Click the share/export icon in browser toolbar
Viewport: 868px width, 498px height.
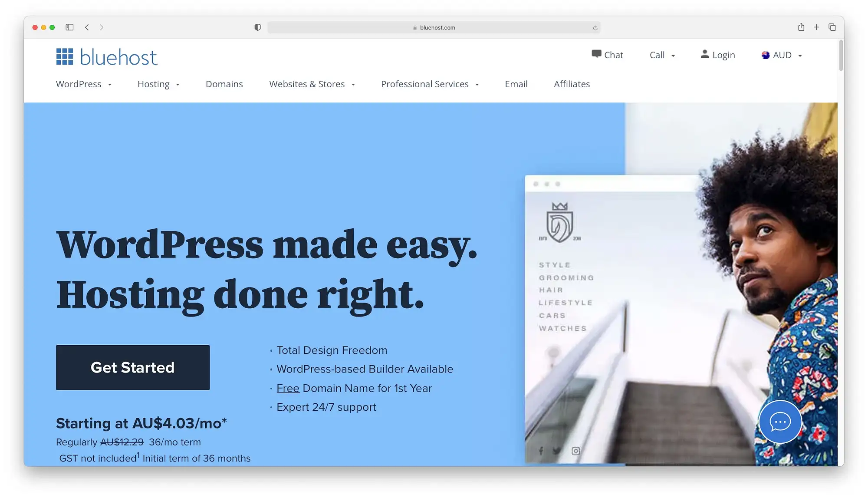pos(801,27)
